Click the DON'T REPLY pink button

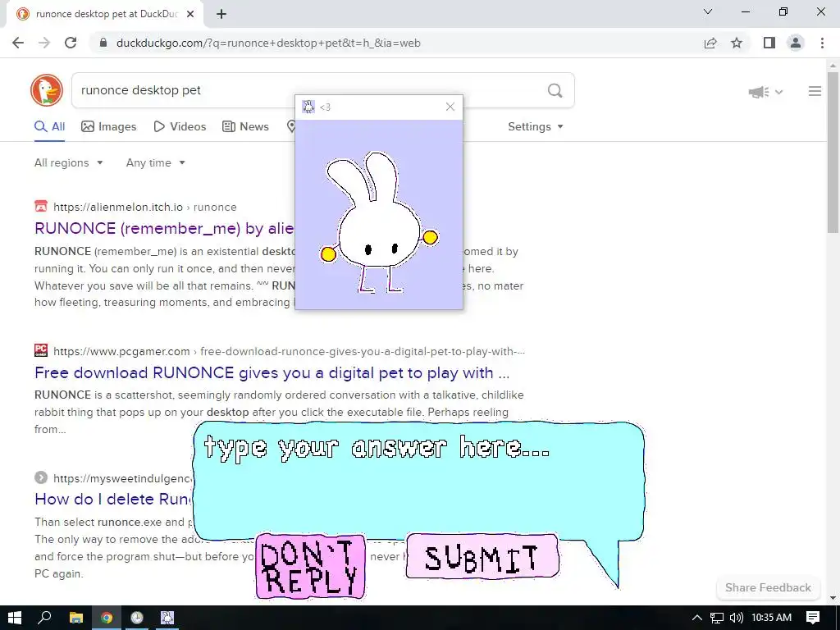point(311,566)
